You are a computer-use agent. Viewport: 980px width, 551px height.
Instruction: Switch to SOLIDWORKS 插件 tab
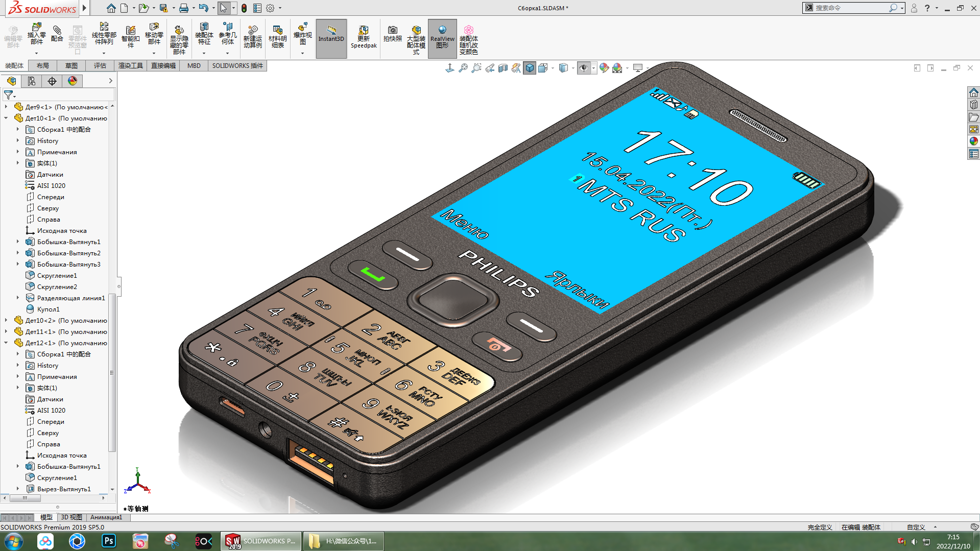point(237,66)
